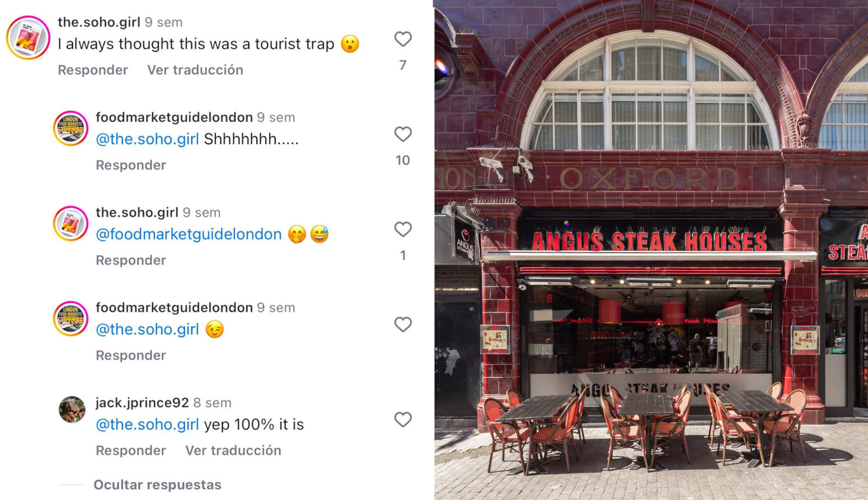
Task: Open the the.soho.girl username on the top comment
Action: pos(99,22)
